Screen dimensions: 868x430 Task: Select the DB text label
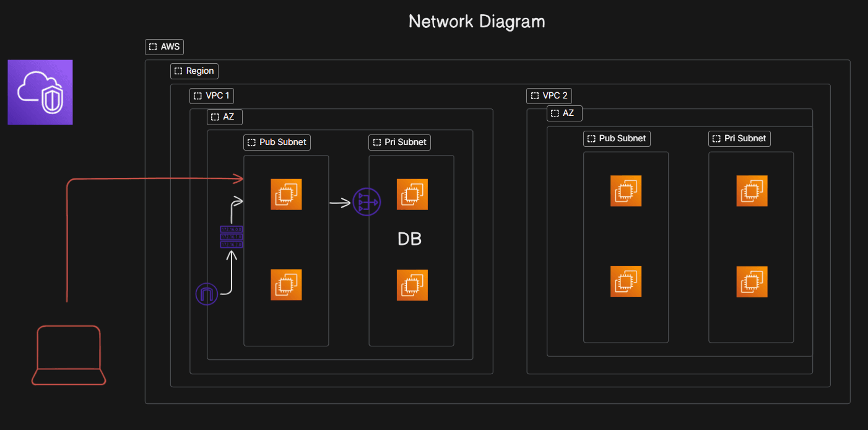point(409,240)
